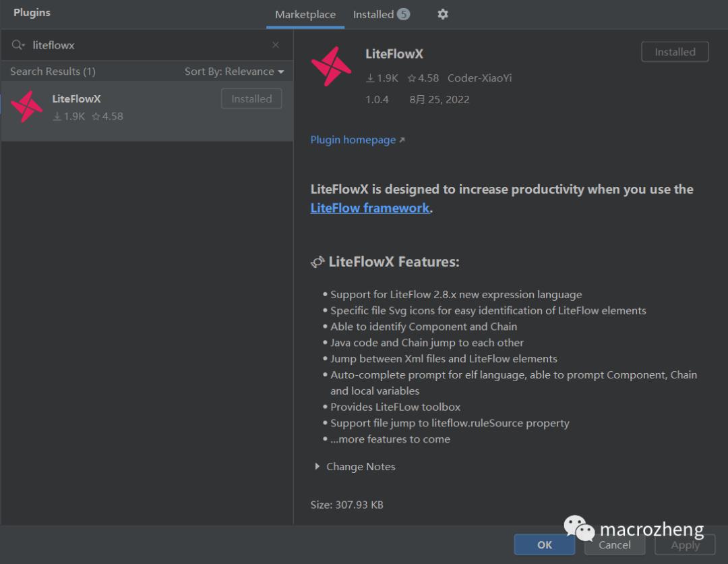Click the installed count badge 5
The height and width of the screenshot is (564, 728).
[403, 14]
